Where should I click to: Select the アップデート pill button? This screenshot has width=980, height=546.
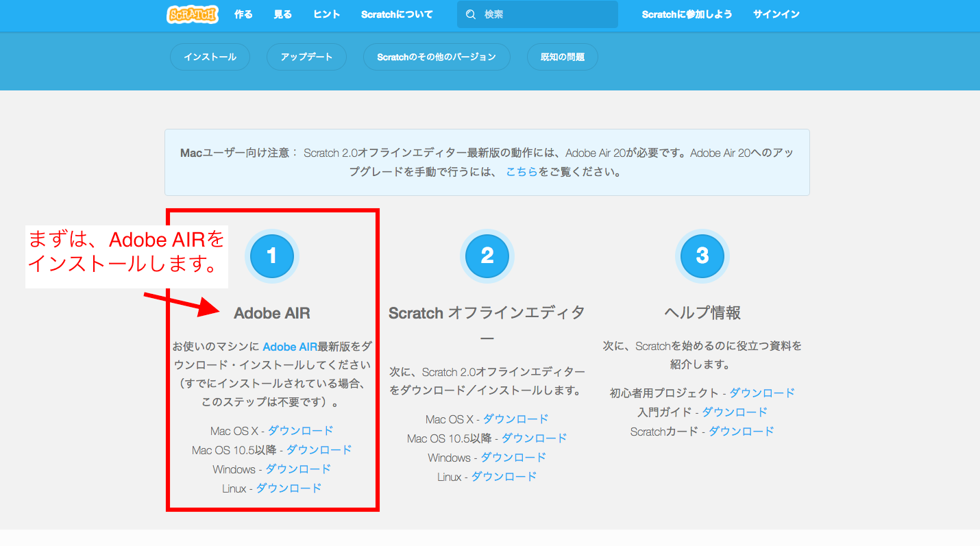[306, 57]
